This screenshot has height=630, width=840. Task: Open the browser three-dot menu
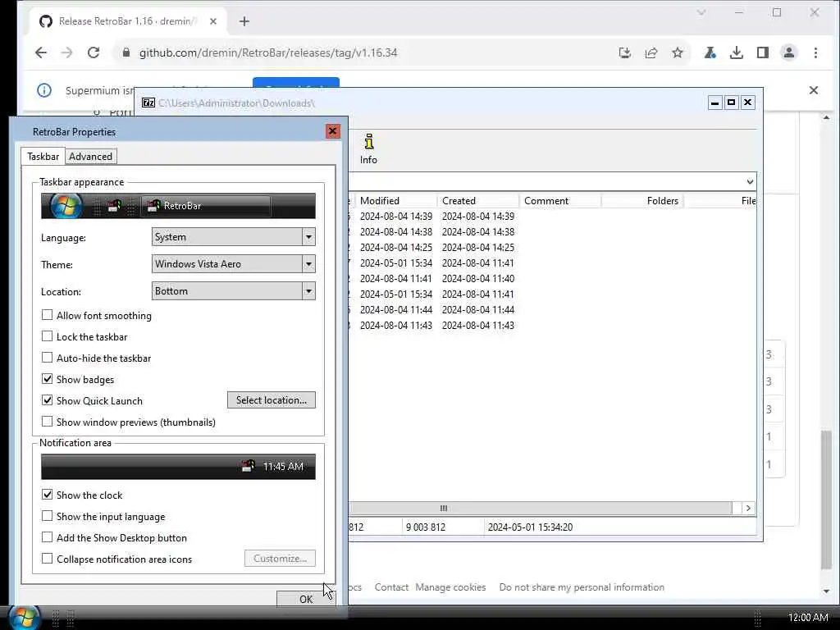815,52
